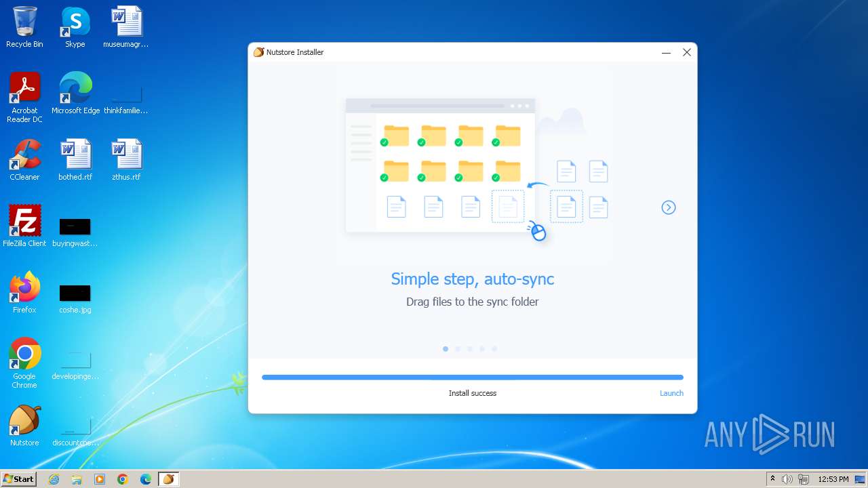Select the third carousel page dot
Viewport: 868px width, 488px height.
click(x=470, y=349)
